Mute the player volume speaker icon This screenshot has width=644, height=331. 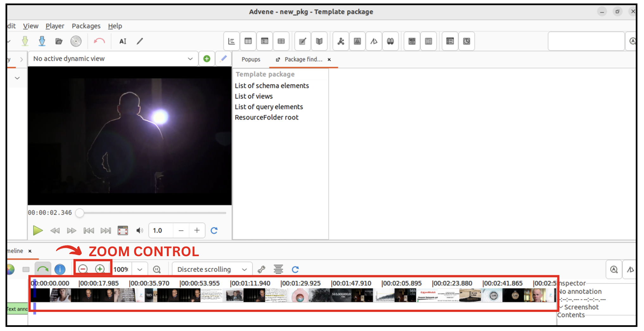[140, 230]
